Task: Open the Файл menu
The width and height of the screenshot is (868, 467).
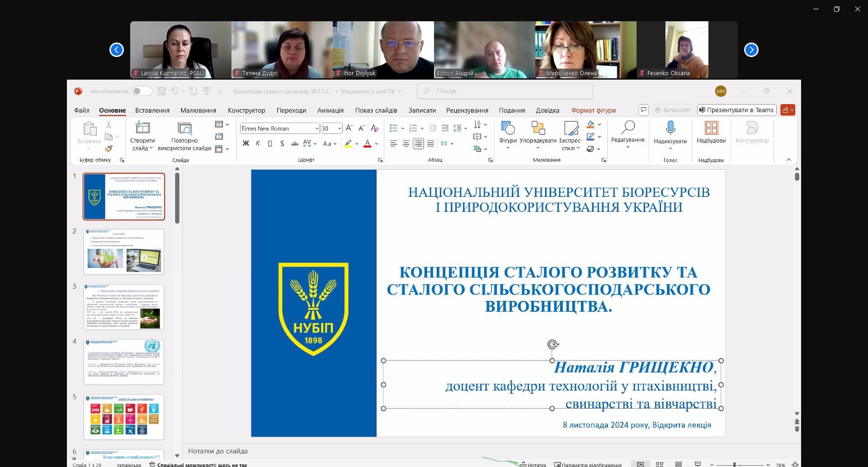Action: pyautogui.click(x=81, y=110)
